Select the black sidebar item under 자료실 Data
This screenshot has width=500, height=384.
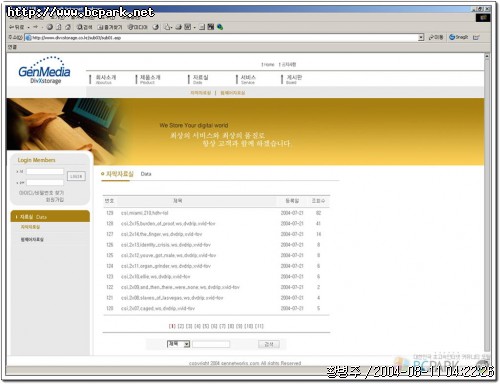pyautogui.click(x=32, y=239)
